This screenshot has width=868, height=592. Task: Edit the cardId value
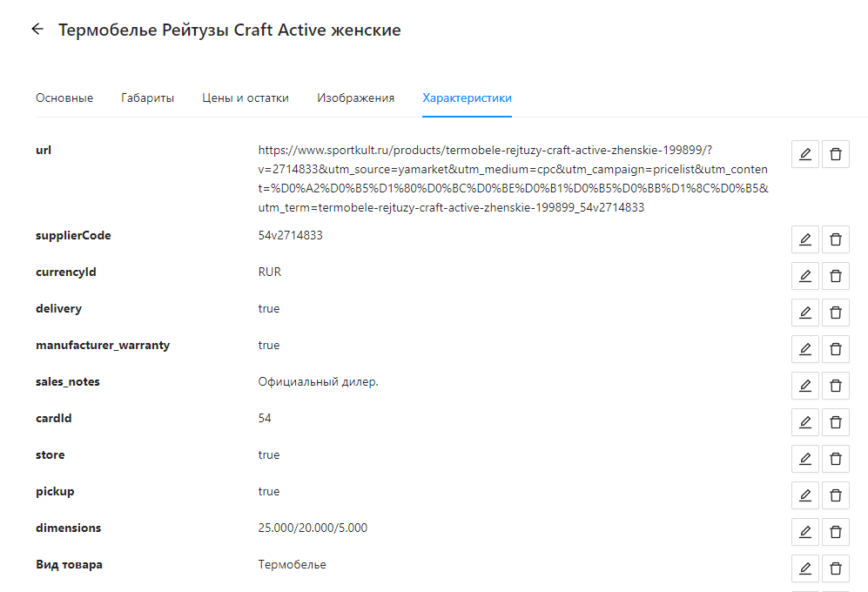[x=804, y=422]
